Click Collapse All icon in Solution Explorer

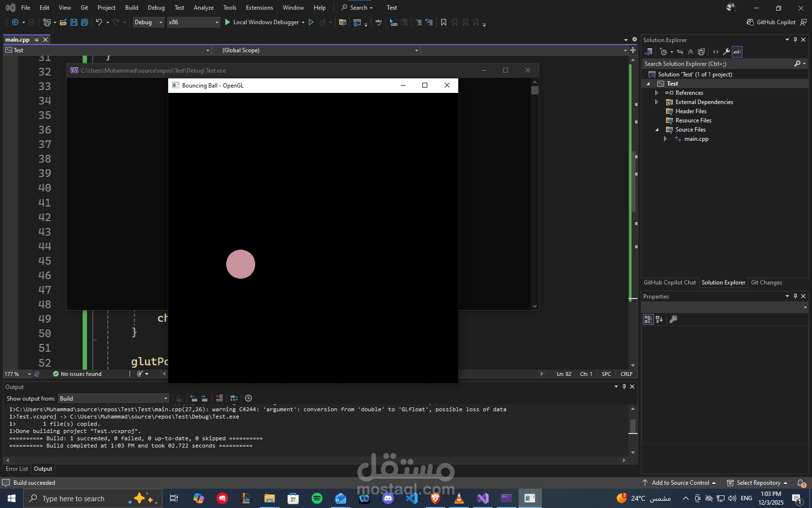691,52
